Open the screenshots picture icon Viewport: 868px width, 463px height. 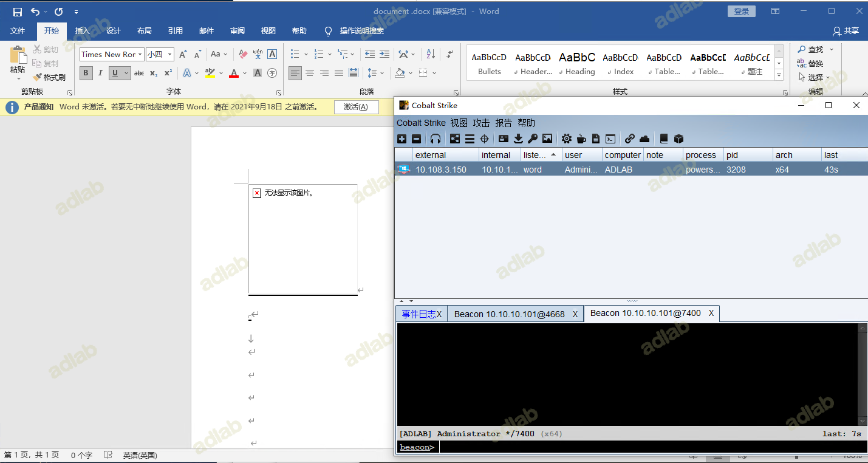547,139
